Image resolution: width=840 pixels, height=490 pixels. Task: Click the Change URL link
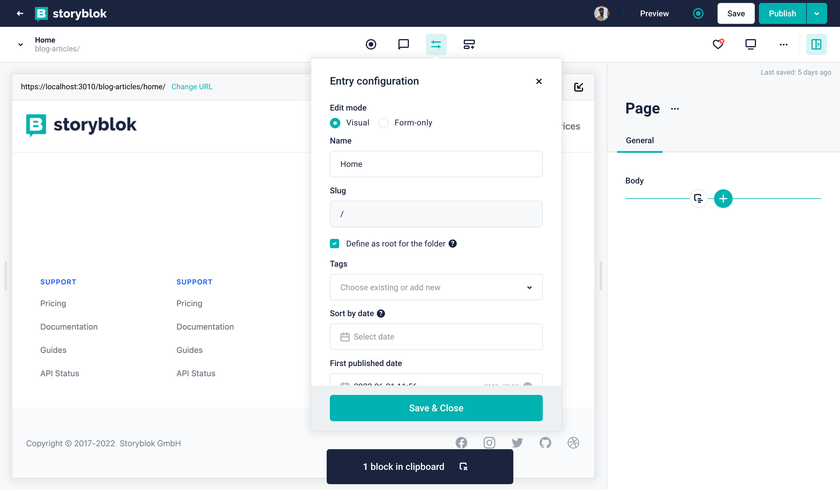[x=192, y=87]
